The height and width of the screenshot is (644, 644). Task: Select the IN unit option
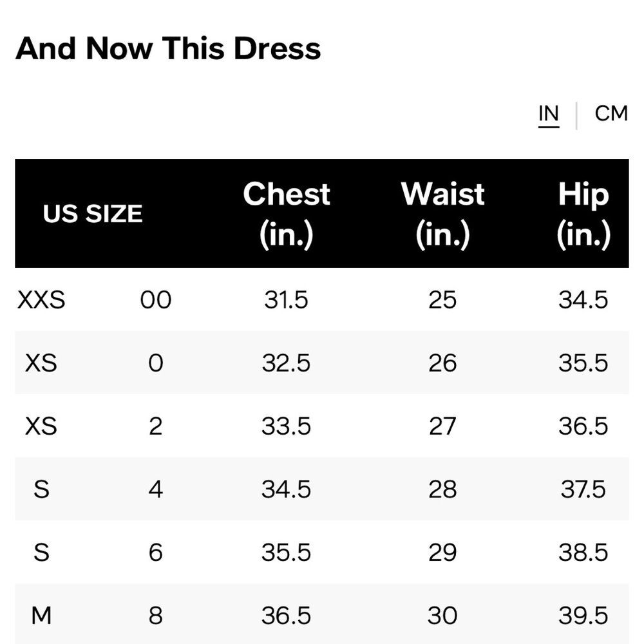tap(548, 113)
